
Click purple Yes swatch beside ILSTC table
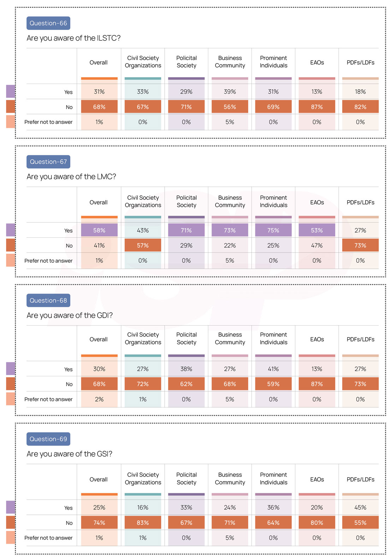coord(11,91)
